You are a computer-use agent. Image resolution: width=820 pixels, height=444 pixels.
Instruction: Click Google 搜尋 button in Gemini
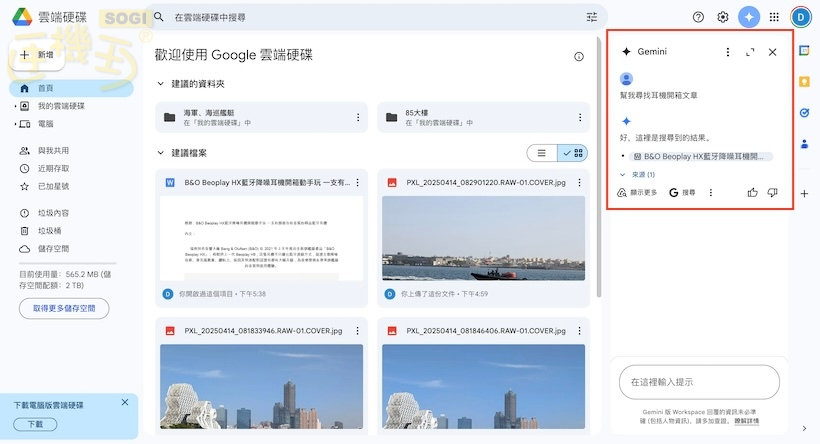682,192
